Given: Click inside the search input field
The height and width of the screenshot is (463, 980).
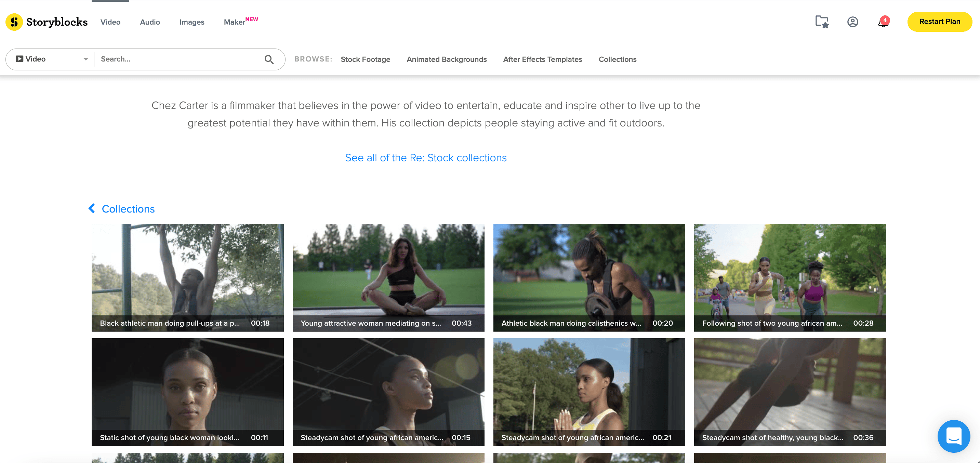Looking at the screenshot, I should (x=171, y=59).
